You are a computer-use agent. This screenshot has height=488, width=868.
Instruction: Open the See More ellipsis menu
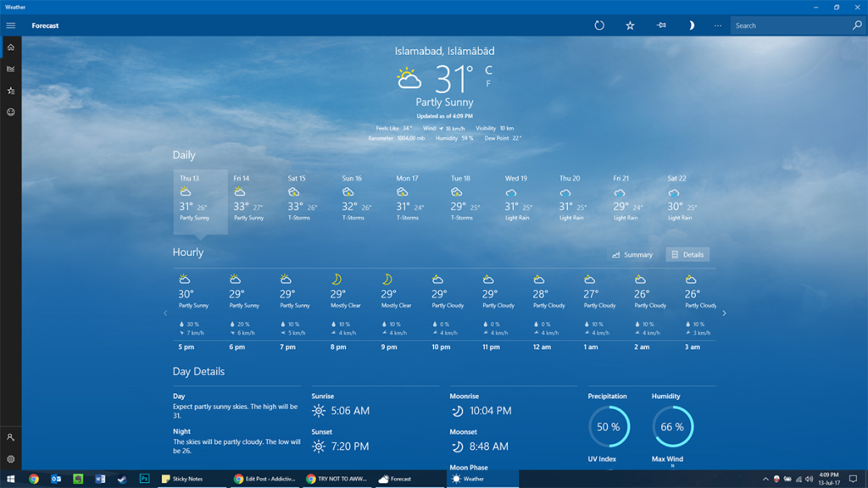[x=717, y=25]
